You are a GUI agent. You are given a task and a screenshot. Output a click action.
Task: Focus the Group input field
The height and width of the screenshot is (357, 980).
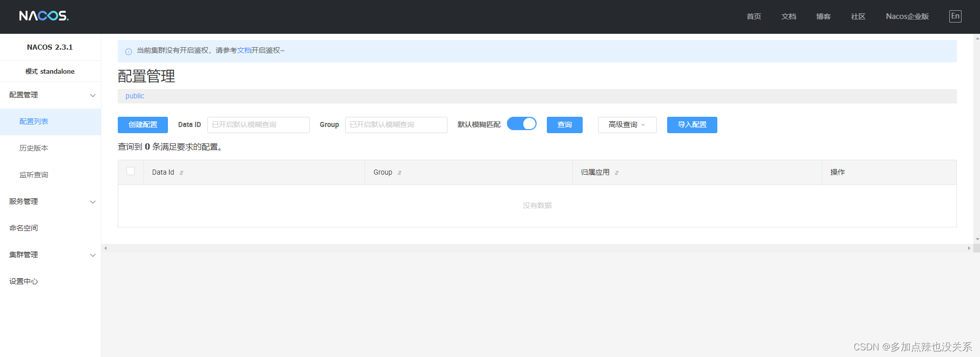tap(396, 124)
